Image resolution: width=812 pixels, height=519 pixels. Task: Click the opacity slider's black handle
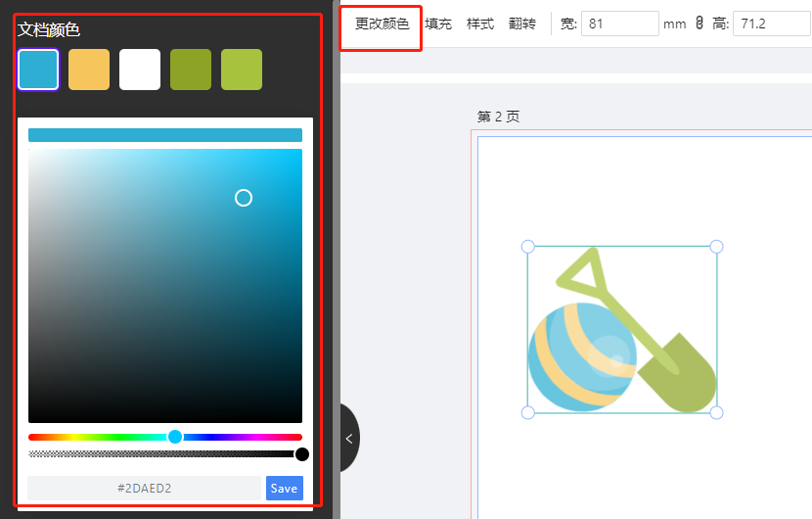302,454
